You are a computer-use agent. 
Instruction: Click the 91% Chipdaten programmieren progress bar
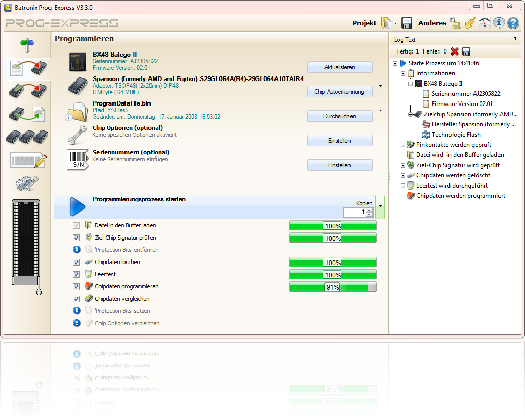pyautogui.click(x=333, y=286)
